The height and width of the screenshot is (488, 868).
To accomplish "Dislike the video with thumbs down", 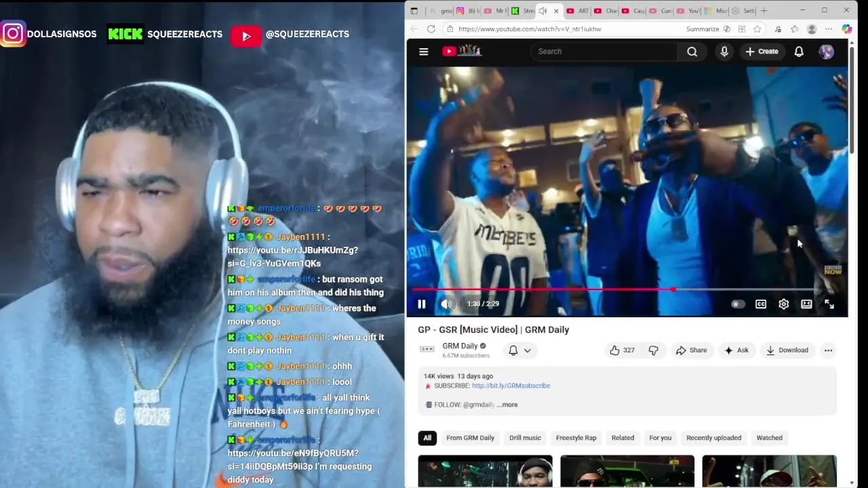I will click(653, 350).
